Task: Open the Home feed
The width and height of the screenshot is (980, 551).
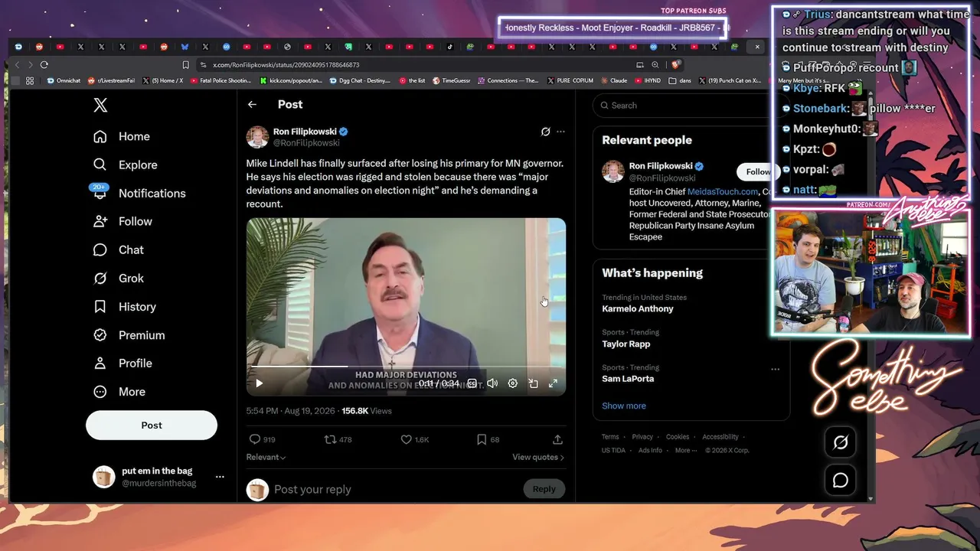Action: tap(122, 136)
